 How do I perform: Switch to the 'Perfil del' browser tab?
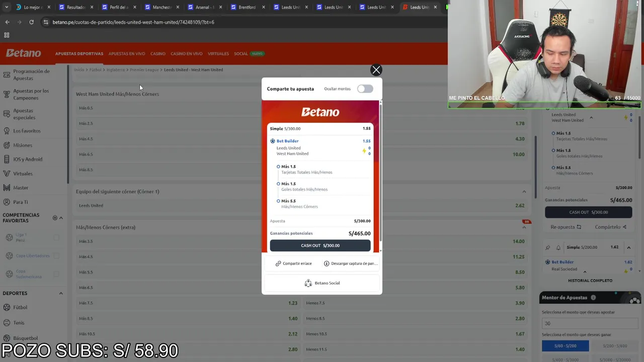click(x=119, y=7)
